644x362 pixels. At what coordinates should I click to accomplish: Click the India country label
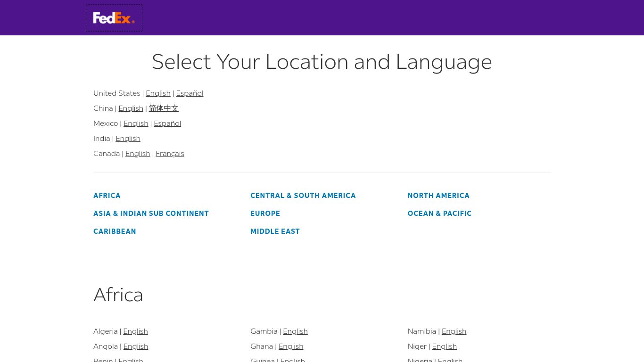coord(102,139)
